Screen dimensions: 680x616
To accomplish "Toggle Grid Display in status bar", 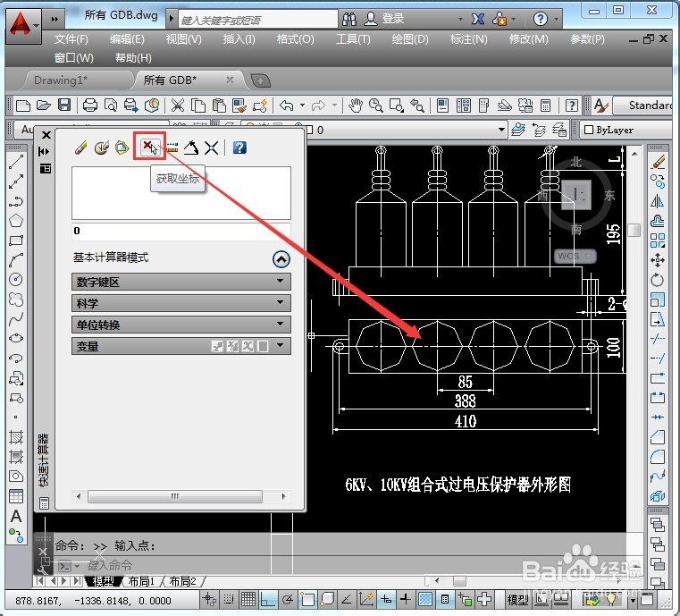I will (x=248, y=600).
